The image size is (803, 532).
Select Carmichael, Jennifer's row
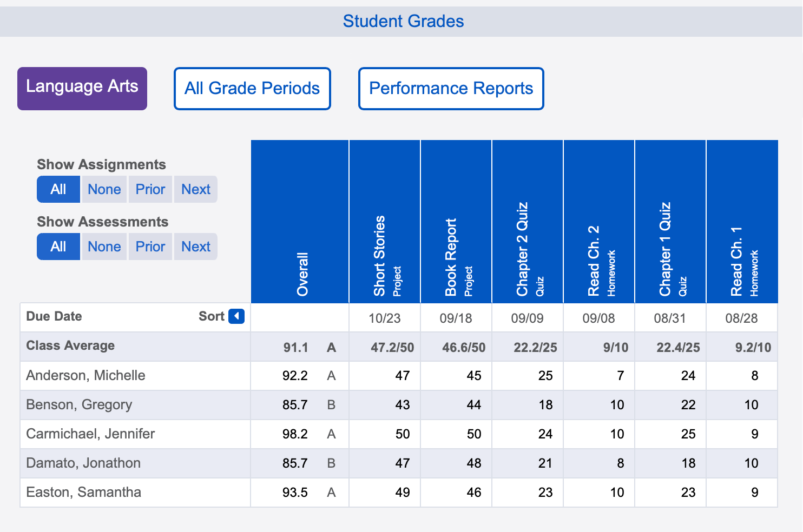tap(90, 434)
